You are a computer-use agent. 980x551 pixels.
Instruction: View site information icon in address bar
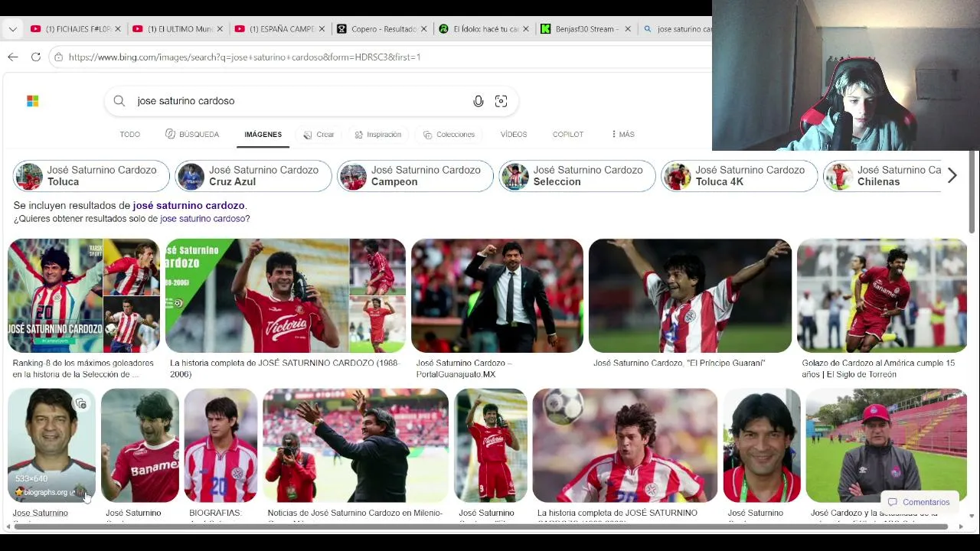pos(58,57)
